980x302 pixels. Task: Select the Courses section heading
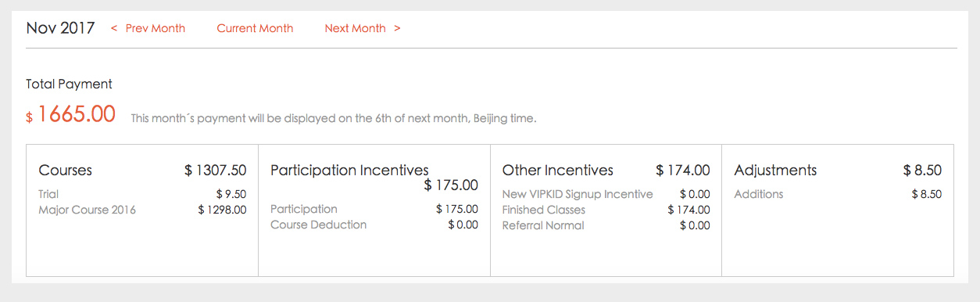point(65,170)
